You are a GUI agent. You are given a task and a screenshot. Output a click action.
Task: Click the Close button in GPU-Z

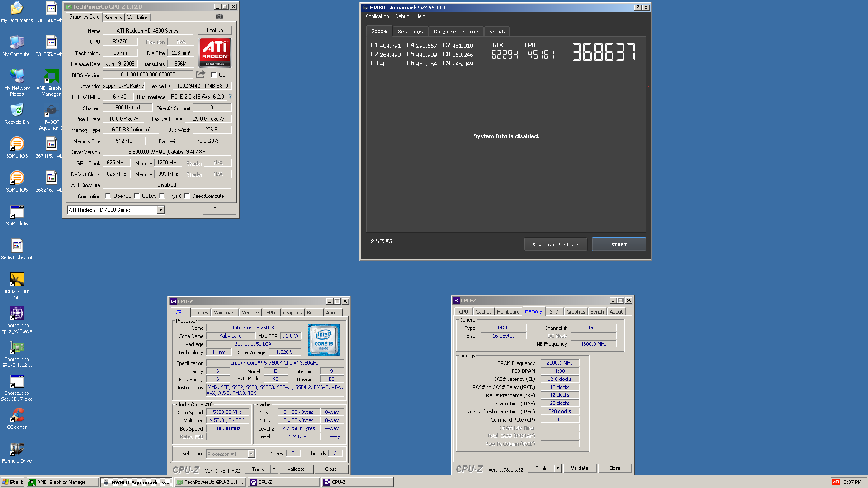pyautogui.click(x=219, y=210)
